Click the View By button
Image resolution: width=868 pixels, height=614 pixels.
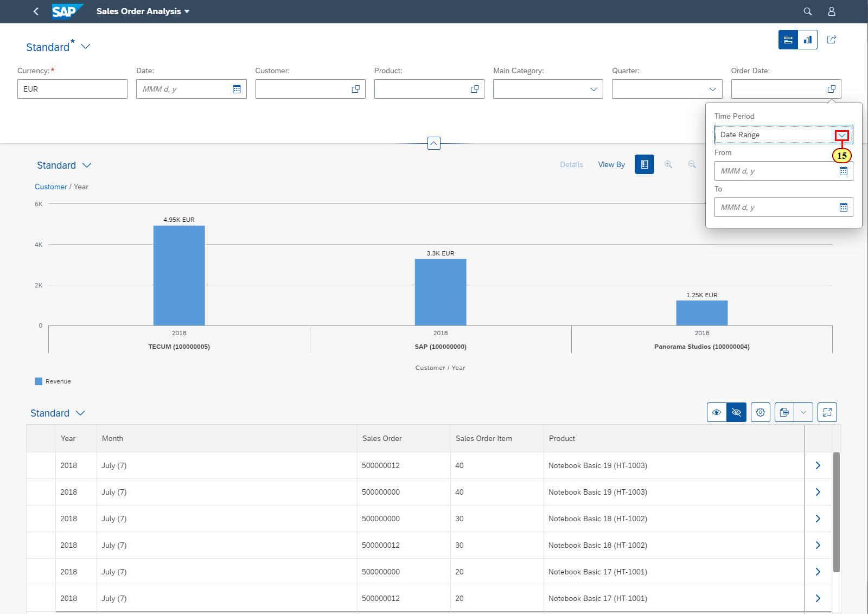[611, 164]
